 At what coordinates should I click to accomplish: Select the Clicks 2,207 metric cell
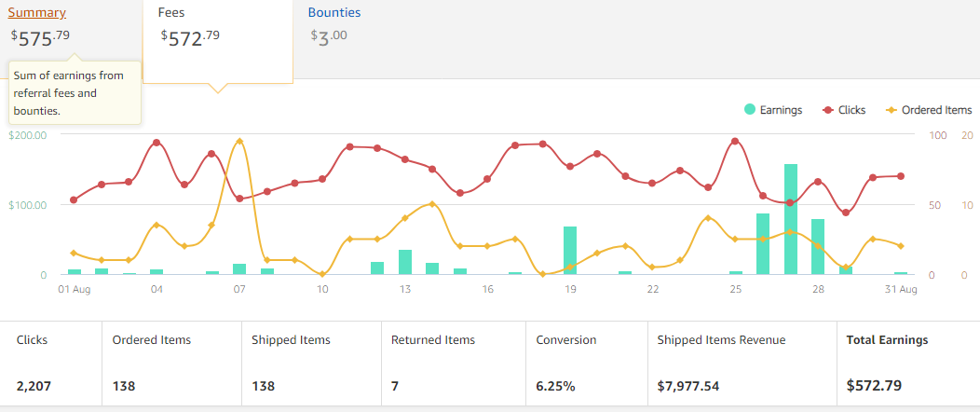pos(50,363)
